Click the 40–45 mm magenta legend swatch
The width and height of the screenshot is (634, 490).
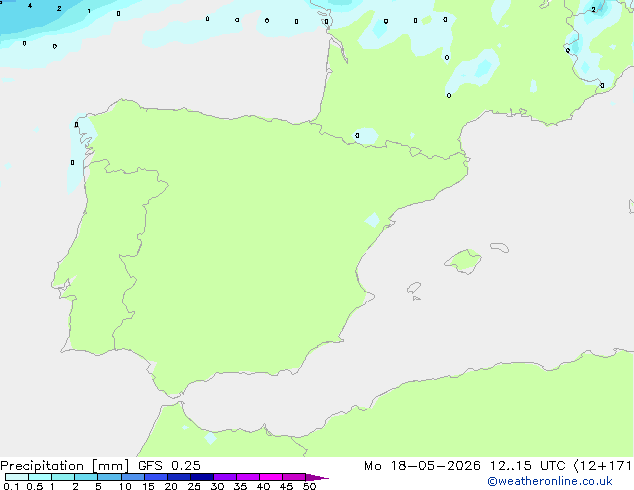pos(271,477)
